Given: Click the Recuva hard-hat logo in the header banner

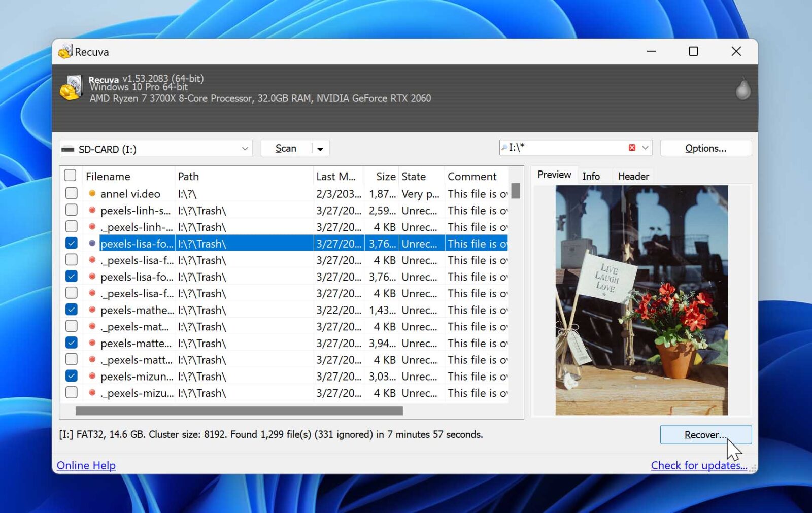Looking at the screenshot, I should pos(71,88).
